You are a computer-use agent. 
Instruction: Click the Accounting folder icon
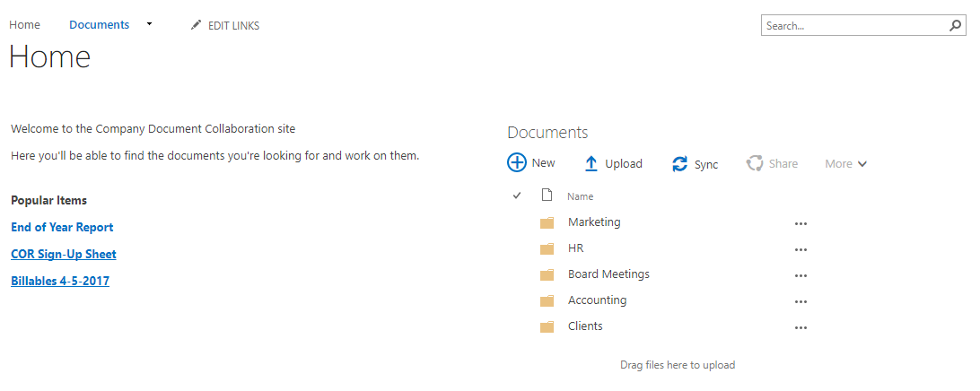547,300
